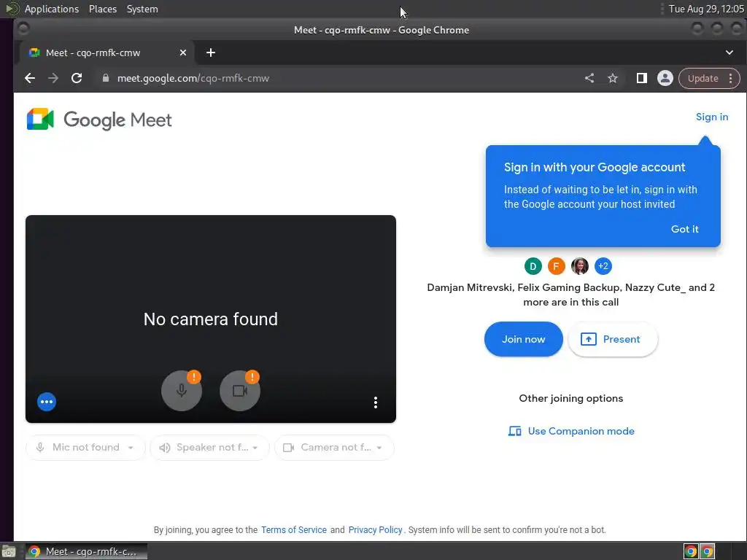Expand the Camera not found dropdown
This screenshot has width=747, height=560.
pos(334,448)
